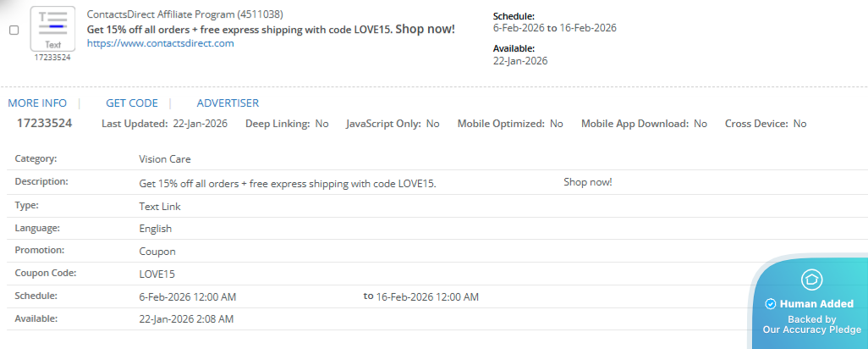The image size is (868, 349).
Task: Visit the www.contactsdirect.com link
Action: pos(160,43)
